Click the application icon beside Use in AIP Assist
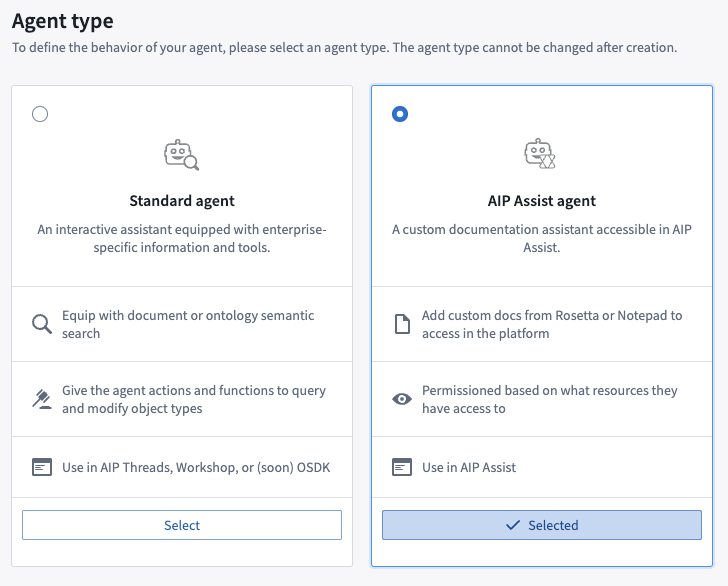The width and height of the screenshot is (728, 586). click(x=402, y=467)
